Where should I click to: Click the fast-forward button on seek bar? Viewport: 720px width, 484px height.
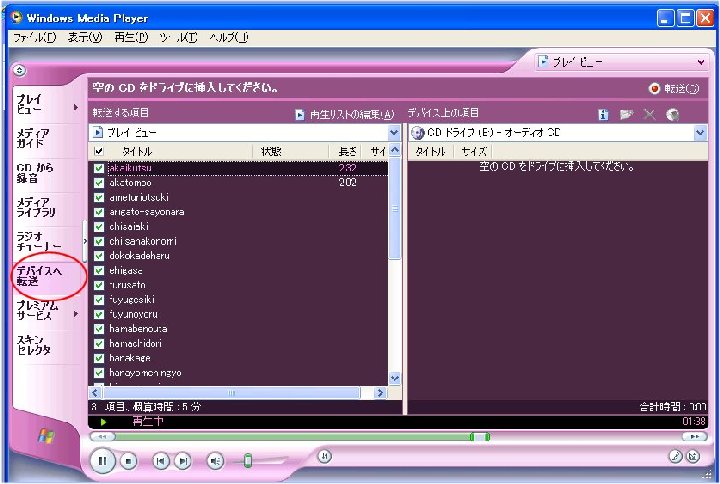coord(694,436)
